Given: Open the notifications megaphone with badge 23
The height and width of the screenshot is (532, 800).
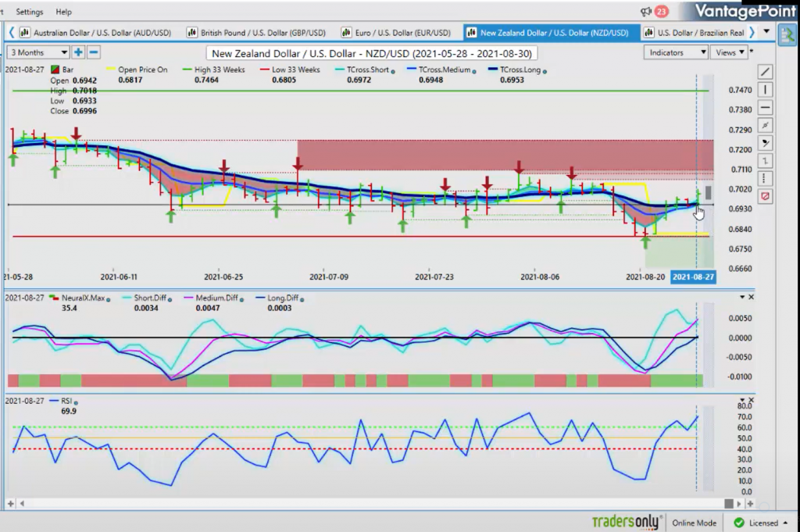Looking at the screenshot, I should tap(654, 11).
